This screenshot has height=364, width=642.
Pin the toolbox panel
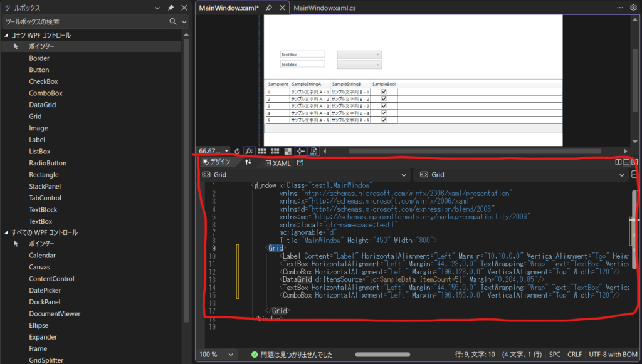click(171, 8)
